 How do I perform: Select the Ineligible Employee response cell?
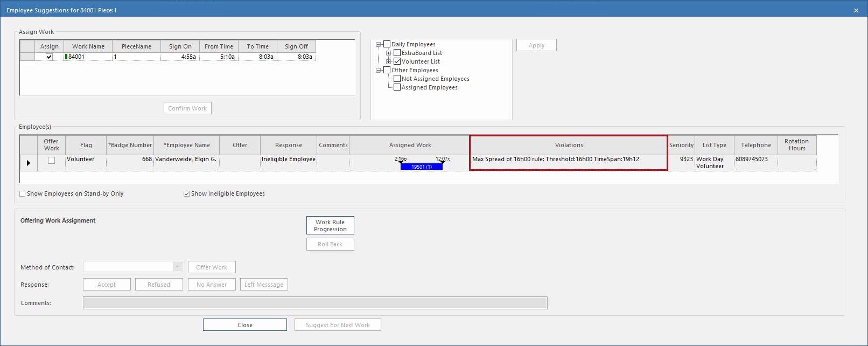point(289,163)
